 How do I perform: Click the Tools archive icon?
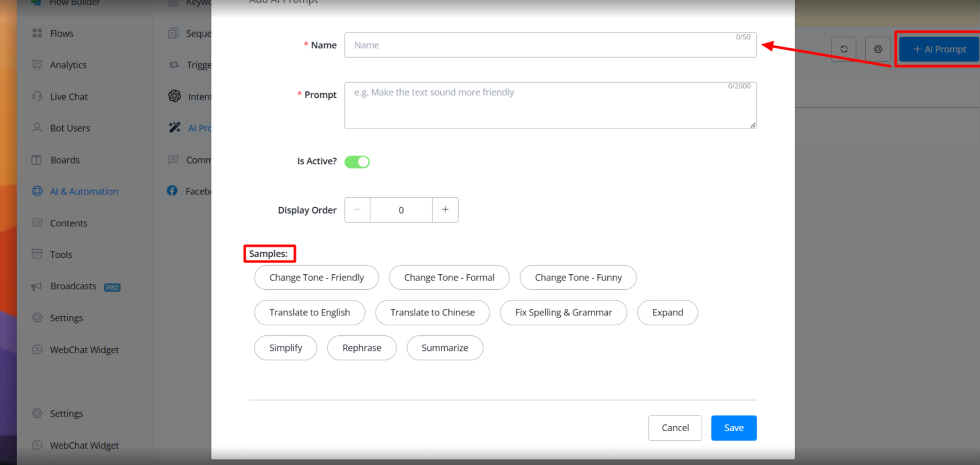37,254
